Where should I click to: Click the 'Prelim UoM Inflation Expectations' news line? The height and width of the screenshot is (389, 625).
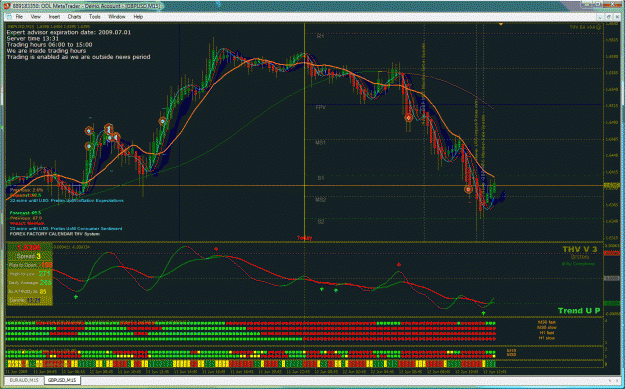(67, 200)
